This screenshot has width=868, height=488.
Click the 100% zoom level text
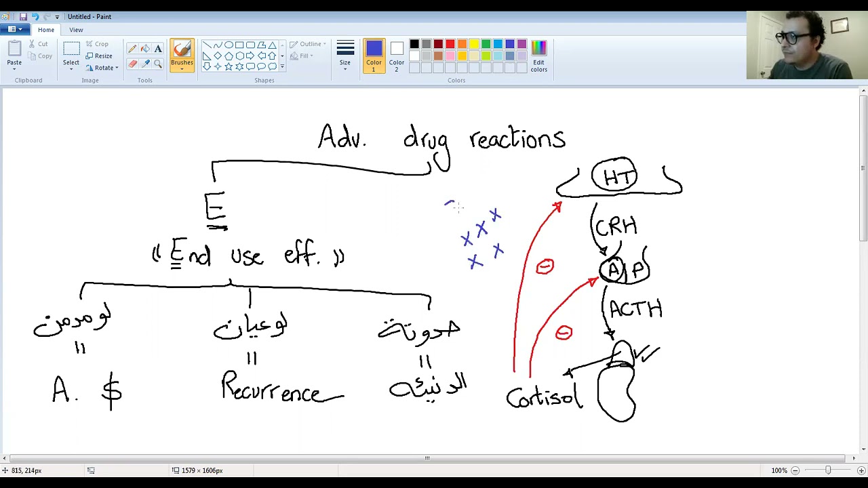tap(778, 470)
